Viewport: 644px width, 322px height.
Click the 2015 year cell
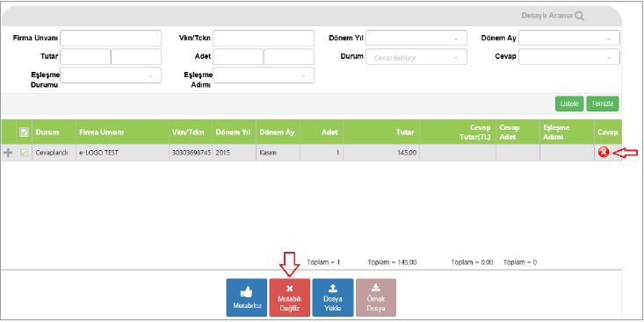pos(234,153)
